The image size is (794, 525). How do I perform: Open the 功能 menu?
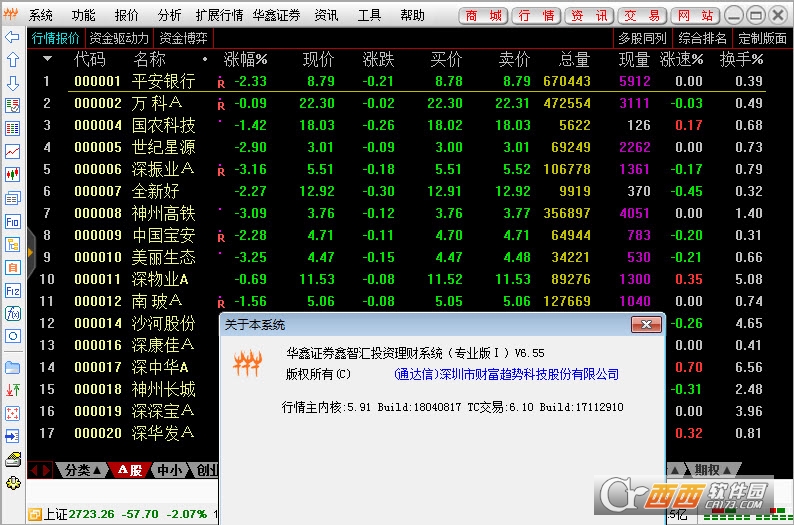click(83, 15)
